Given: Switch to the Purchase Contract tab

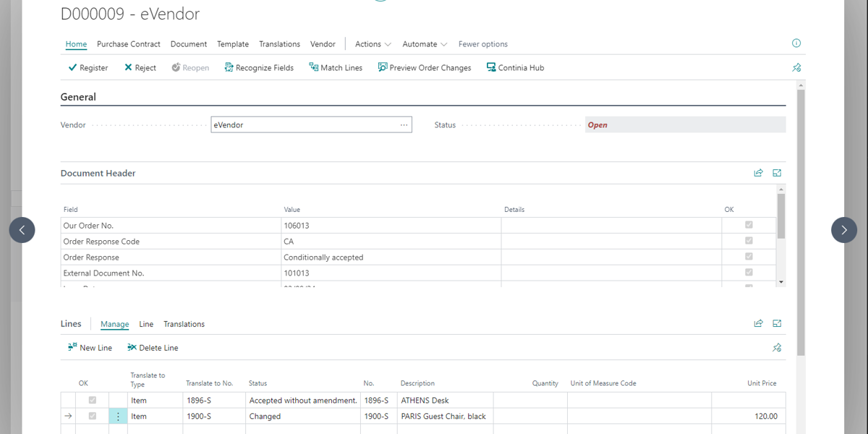Looking at the screenshot, I should click(129, 44).
